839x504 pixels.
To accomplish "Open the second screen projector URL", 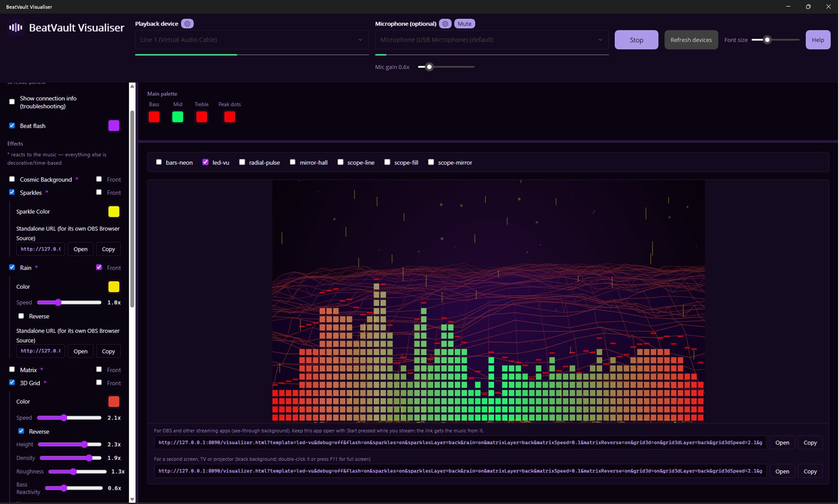I will pos(782,472).
